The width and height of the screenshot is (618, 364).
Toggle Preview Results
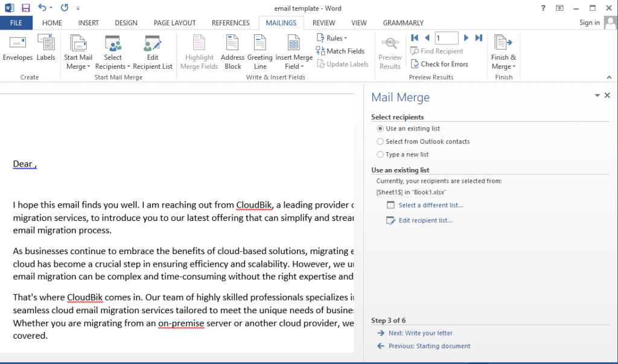pos(389,51)
